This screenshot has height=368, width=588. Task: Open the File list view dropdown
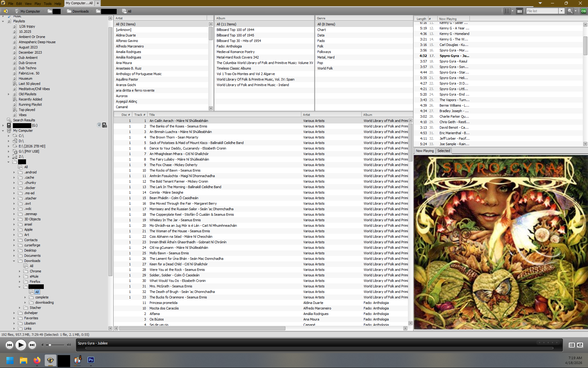[561, 11]
